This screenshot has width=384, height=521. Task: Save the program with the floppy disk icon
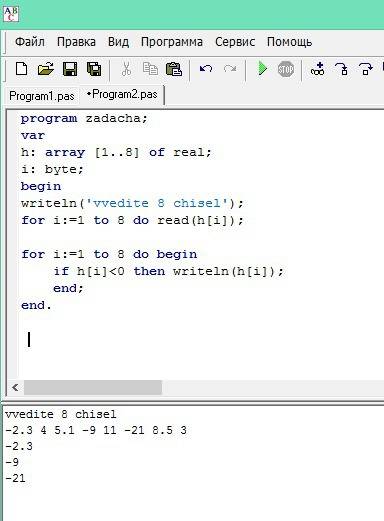(70, 69)
